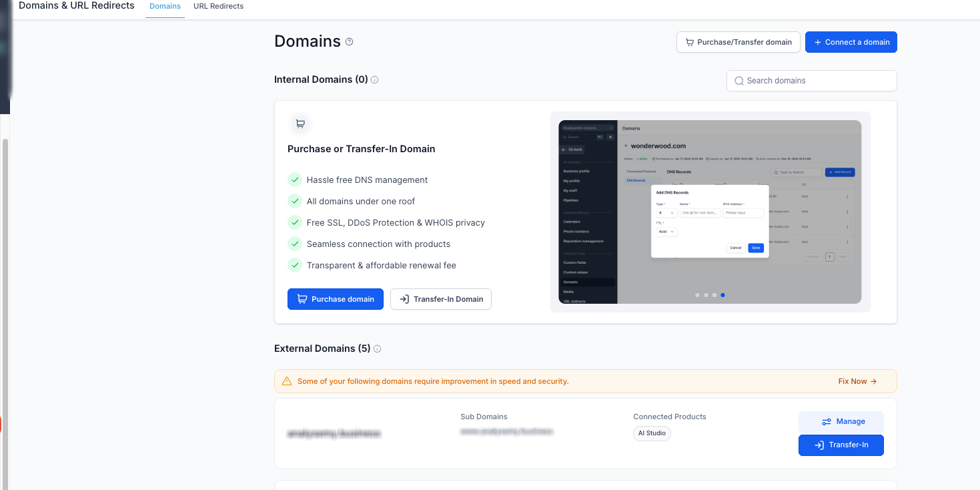
Task: Select the first carousel dot
Action: 697,294
